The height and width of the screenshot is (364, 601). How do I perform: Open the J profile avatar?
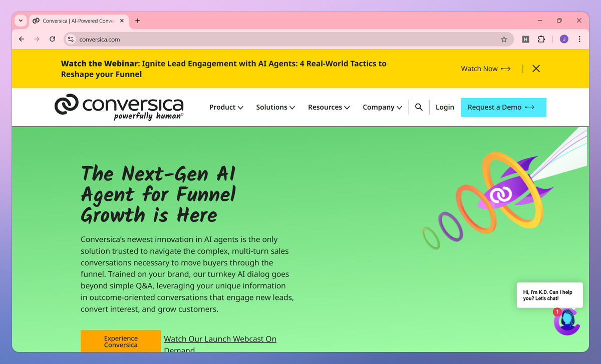[564, 39]
